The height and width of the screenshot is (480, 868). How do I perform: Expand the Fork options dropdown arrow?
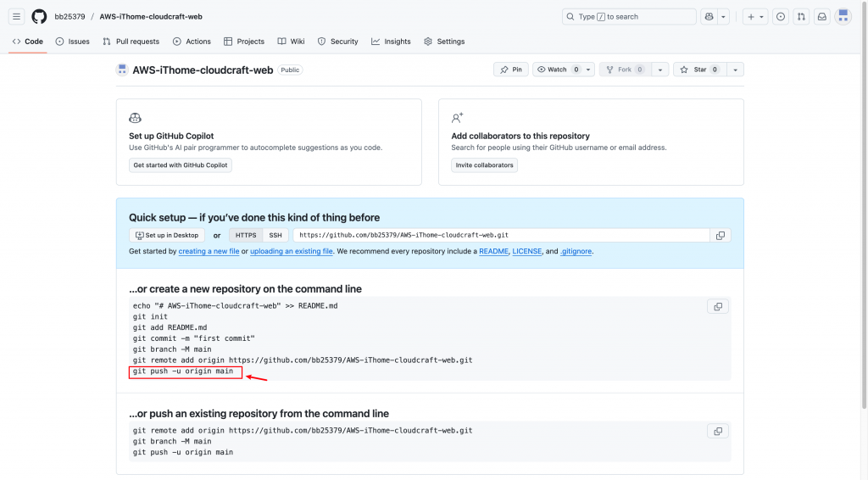[x=659, y=70]
